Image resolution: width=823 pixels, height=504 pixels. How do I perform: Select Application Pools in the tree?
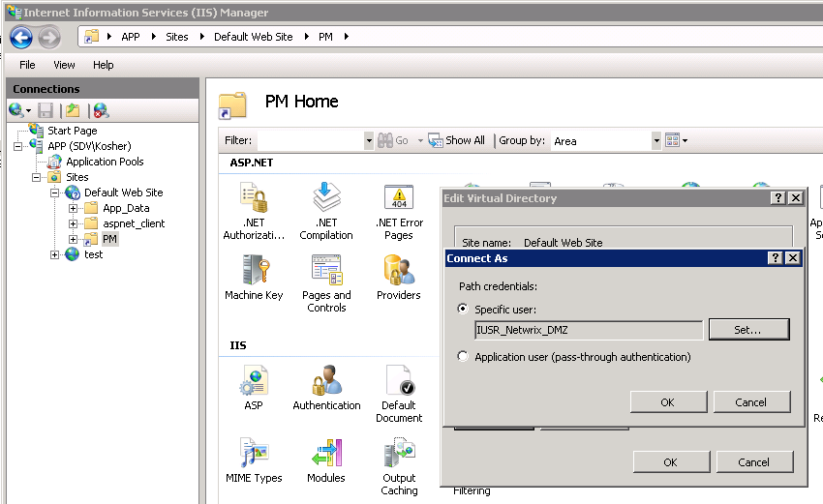point(105,162)
